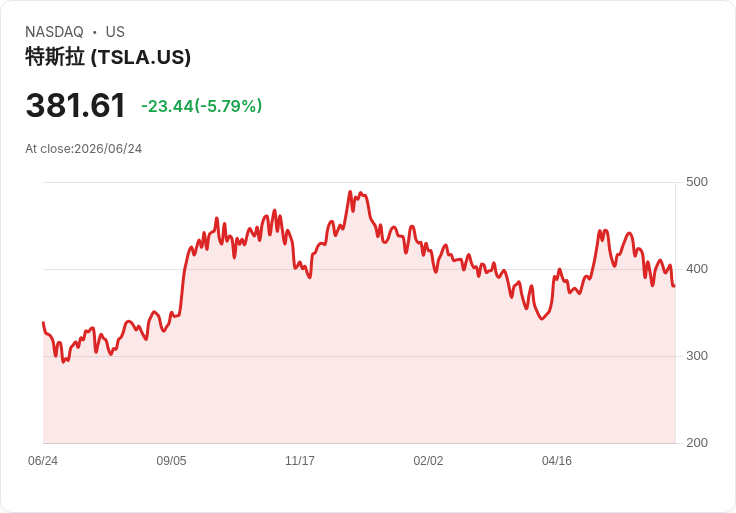736x513 pixels.
Task: Click the 381.61 current price
Action: click(76, 105)
